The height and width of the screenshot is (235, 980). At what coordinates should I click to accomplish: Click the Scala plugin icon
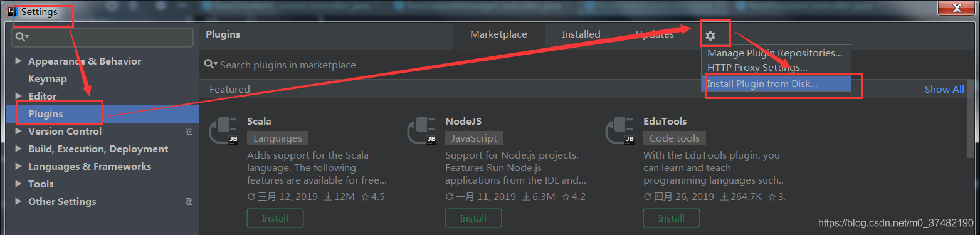pos(224,132)
